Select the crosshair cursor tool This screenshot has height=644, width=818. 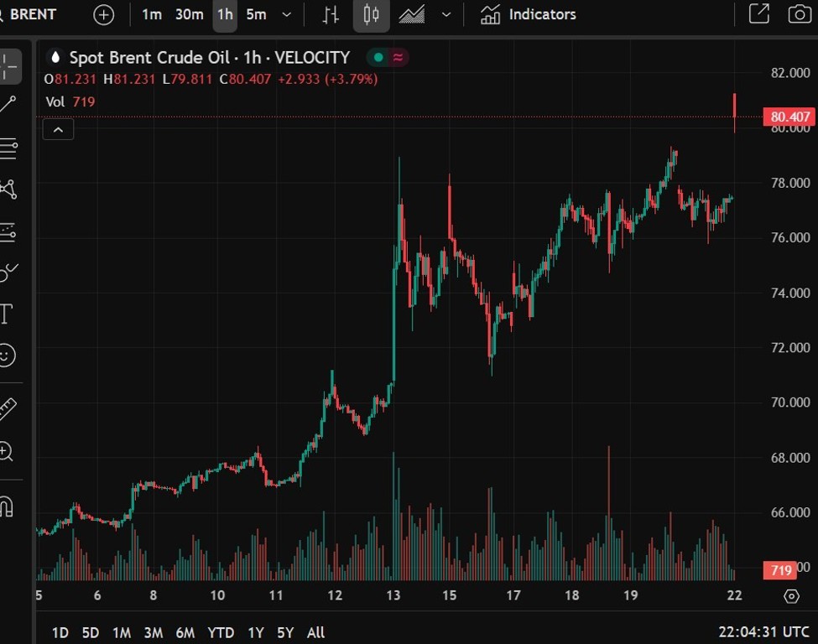pyautogui.click(x=8, y=67)
